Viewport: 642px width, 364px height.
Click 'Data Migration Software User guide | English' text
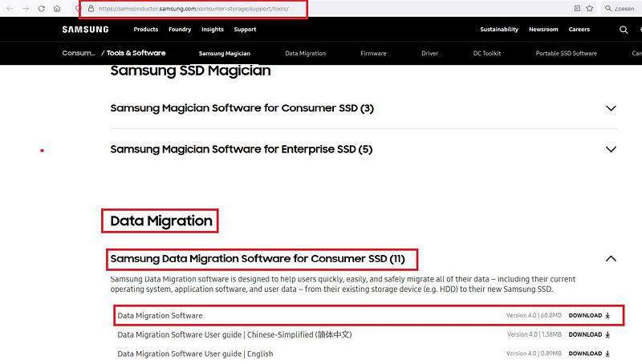click(x=195, y=354)
